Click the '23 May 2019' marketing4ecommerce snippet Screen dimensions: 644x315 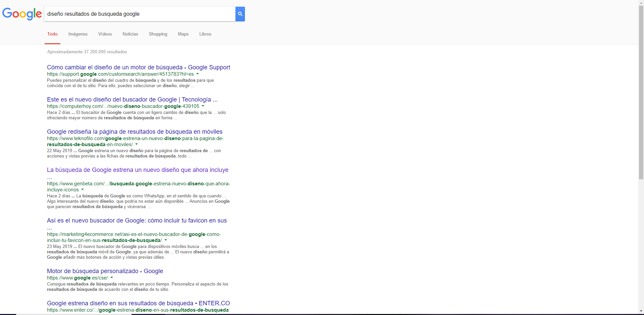point(138,252)
